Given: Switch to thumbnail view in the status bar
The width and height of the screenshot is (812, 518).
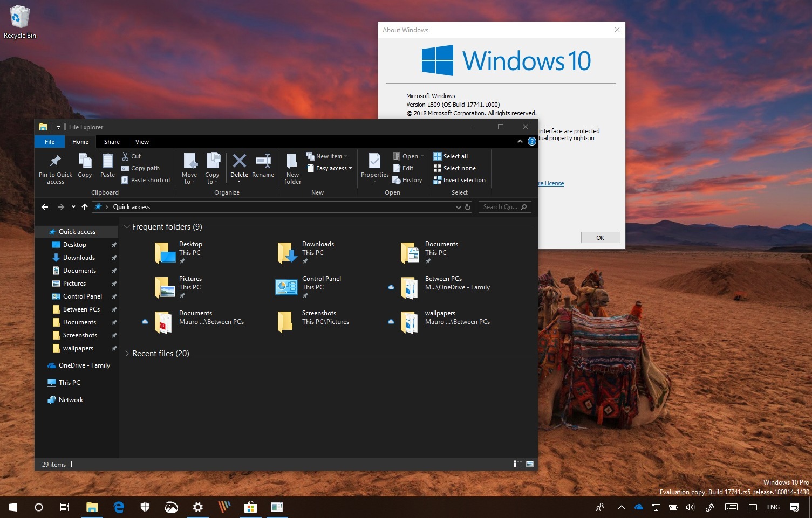Looking at the screenshot, I should (530, 464).
